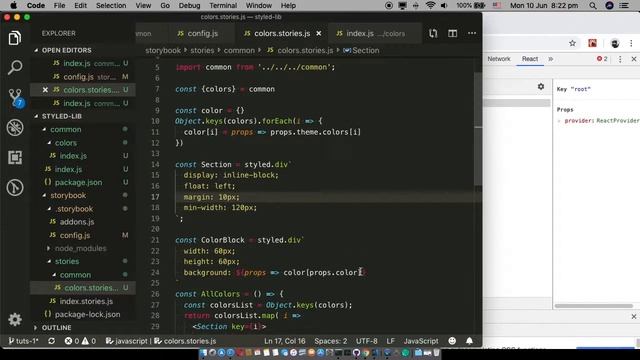
Task: Change indentation via Spaces: 2
Action: point(331,341)
